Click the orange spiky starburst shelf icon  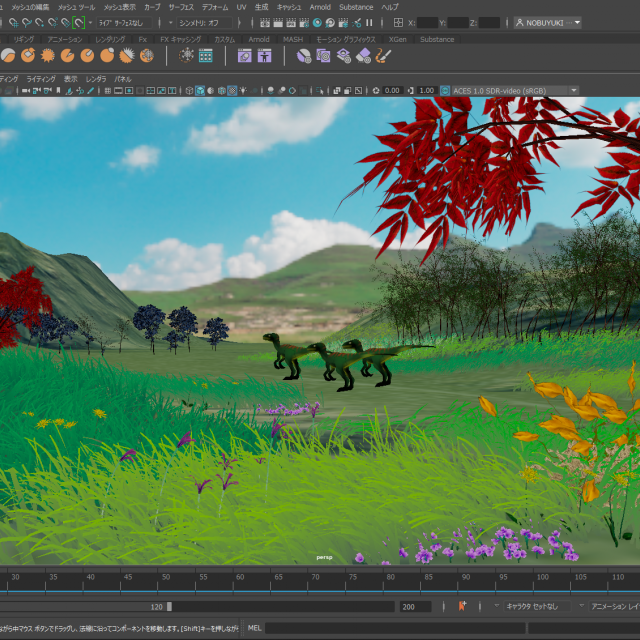[48, 56]
